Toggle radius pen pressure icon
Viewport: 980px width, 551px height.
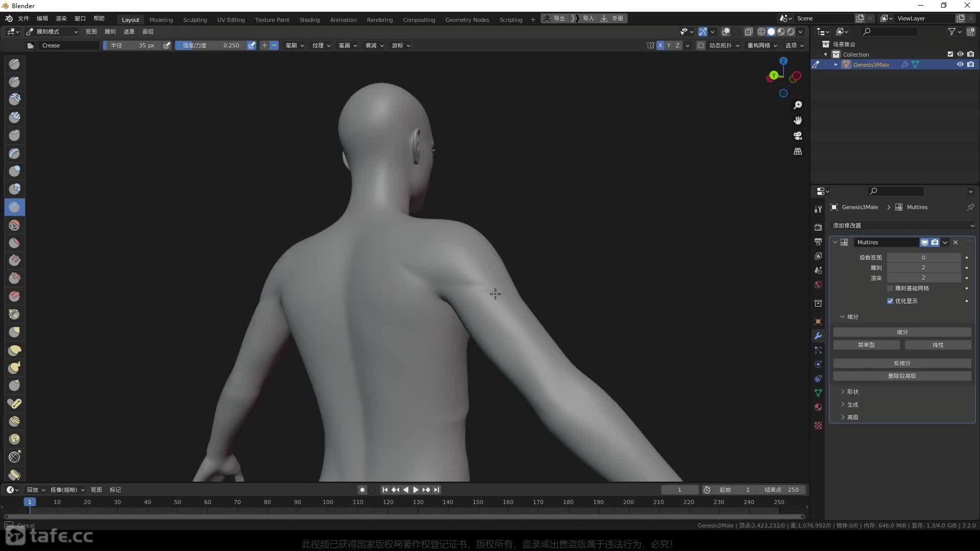(167, 45)
